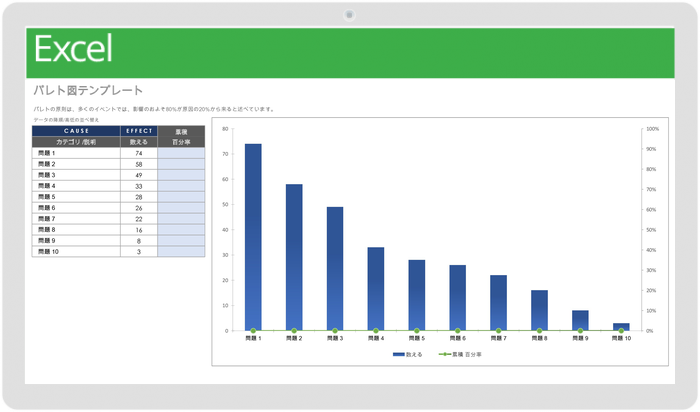Click the effect value 8 cell
This screenshot has height=412, width=700.
click(x=139, y=241)
